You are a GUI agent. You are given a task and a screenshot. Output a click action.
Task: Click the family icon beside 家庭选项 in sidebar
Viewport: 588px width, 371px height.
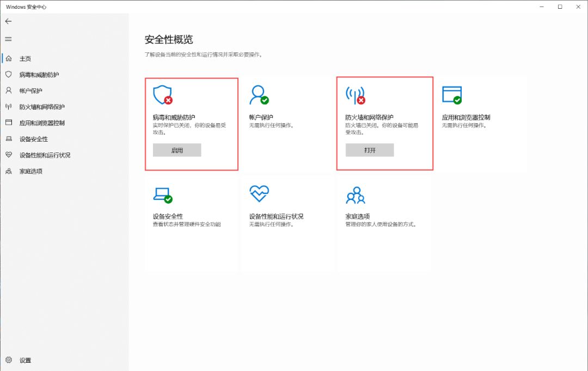click(x=9, y=171)
